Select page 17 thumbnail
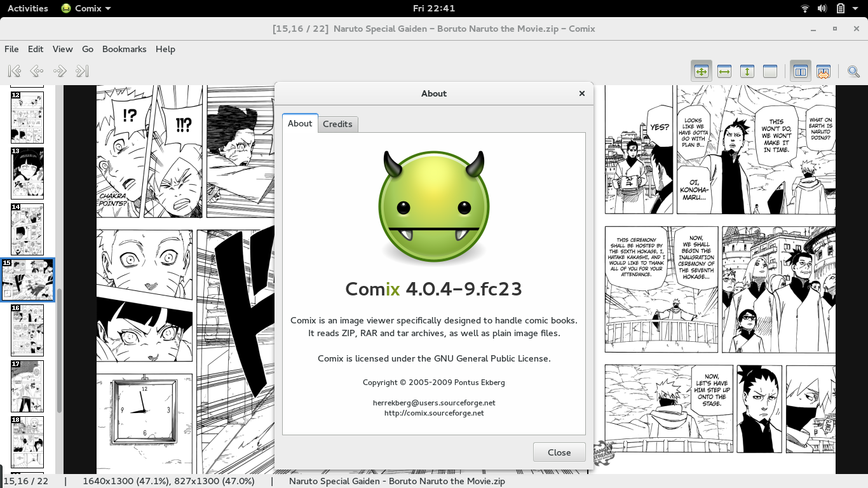The height and width of the screenshot is (488, 868). point(27,386)
